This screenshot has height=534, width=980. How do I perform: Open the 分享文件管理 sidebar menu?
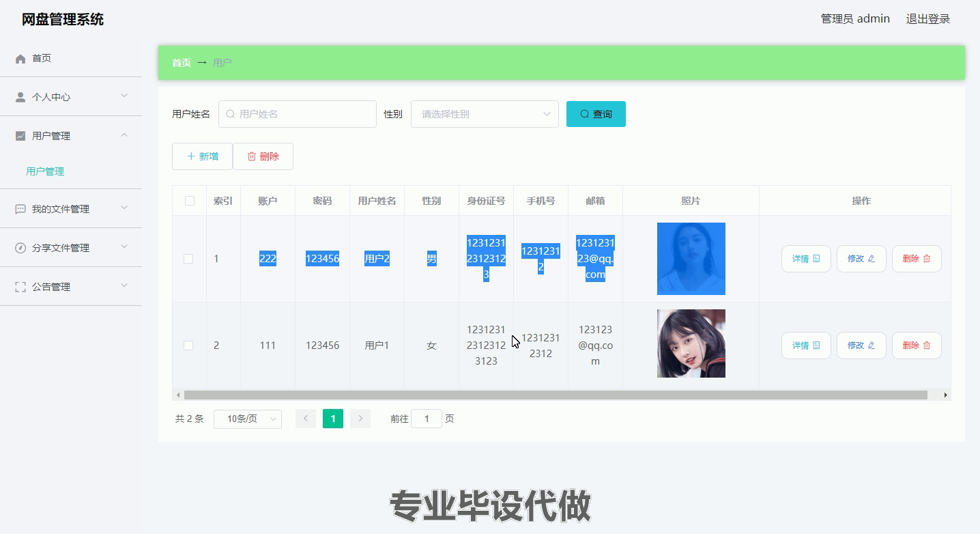71,248
